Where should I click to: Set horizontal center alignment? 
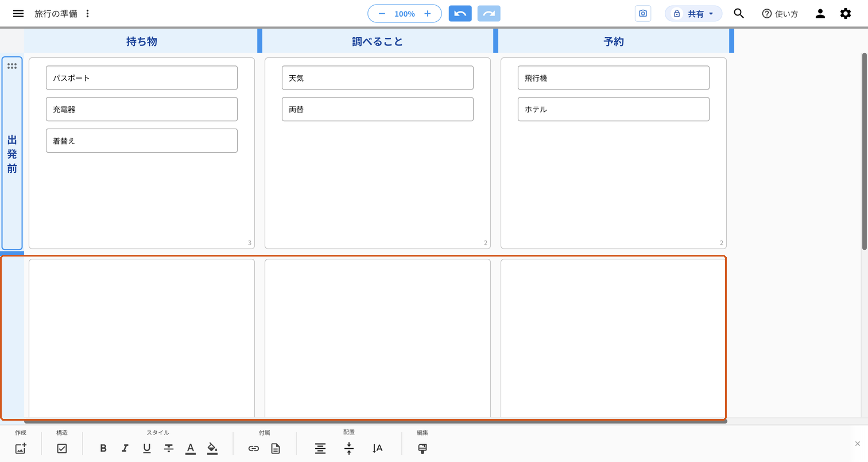(x=320, y=449)
